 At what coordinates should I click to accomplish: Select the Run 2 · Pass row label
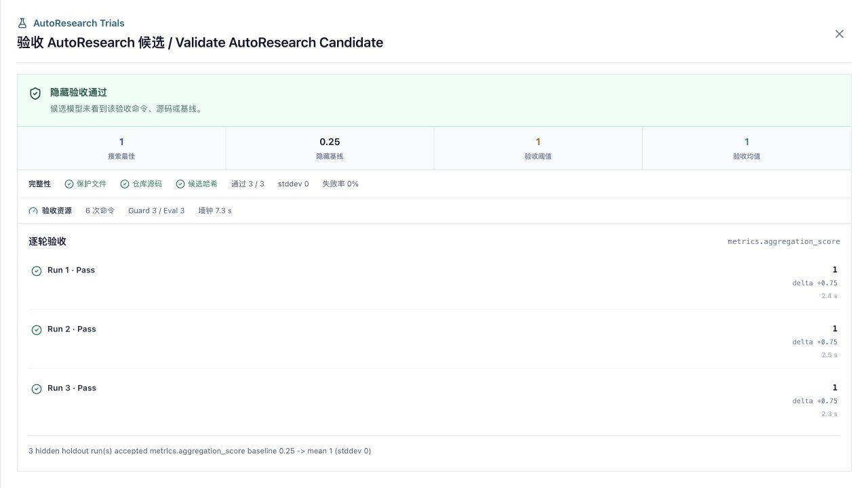click(72, 329)
